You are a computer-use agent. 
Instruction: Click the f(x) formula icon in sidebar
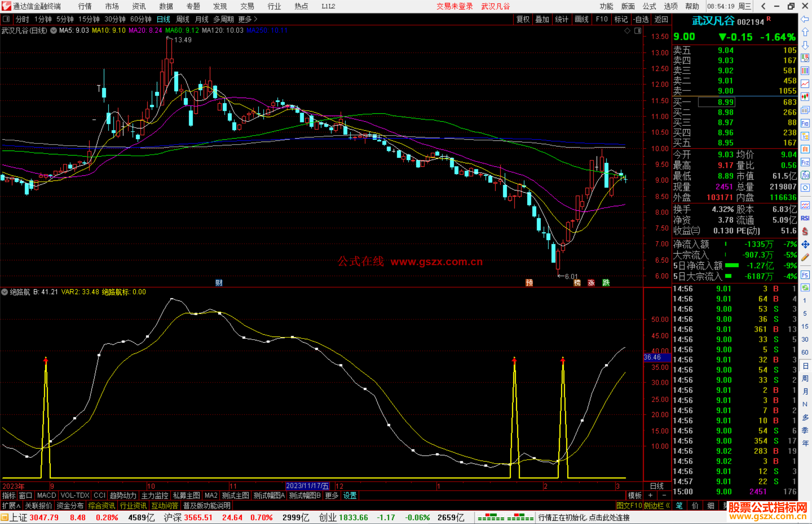click(805, 175)
